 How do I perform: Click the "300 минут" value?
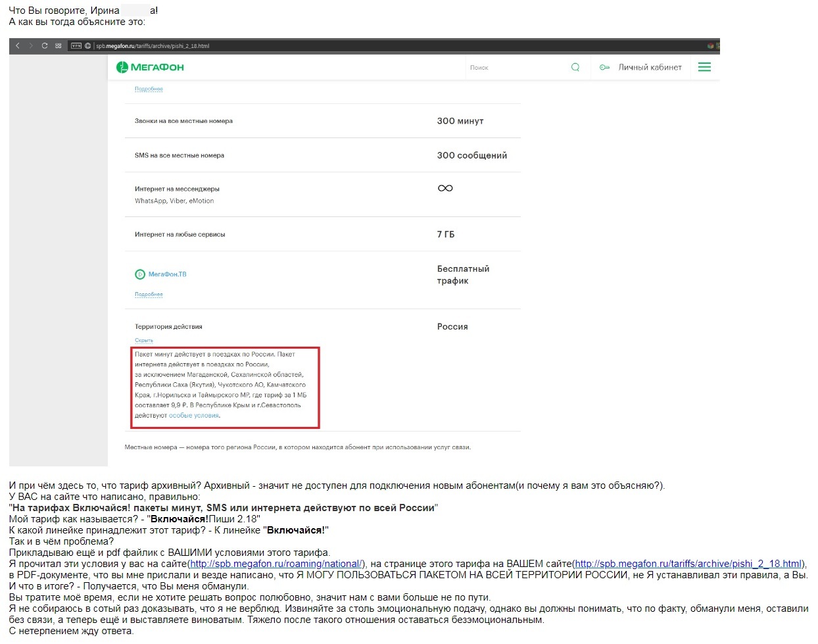(x=460, y=121)
